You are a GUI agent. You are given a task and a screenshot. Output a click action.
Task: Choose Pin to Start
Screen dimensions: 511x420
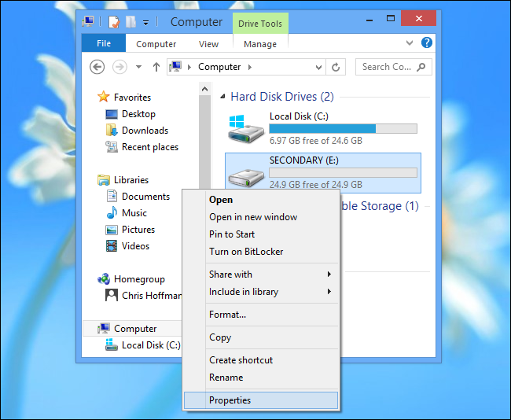click(261, 234)
